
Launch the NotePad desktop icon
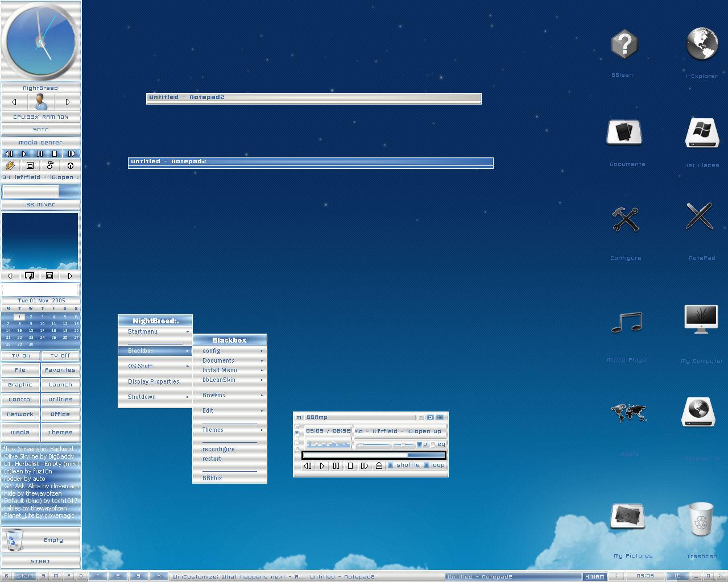pyautogui.click(x=700, y=216)
